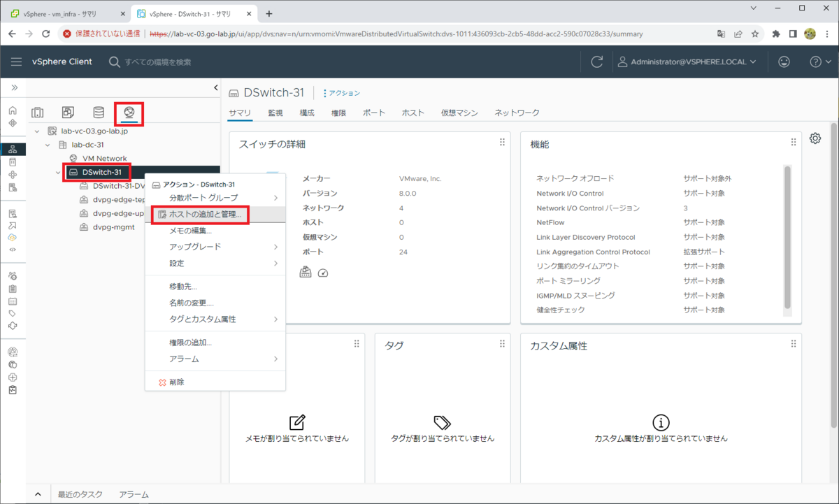The image size is (839, 504).
Task: Open Administrator@VSPHERE.LOCAL user dropdown
Action: (x=688, y=62)
